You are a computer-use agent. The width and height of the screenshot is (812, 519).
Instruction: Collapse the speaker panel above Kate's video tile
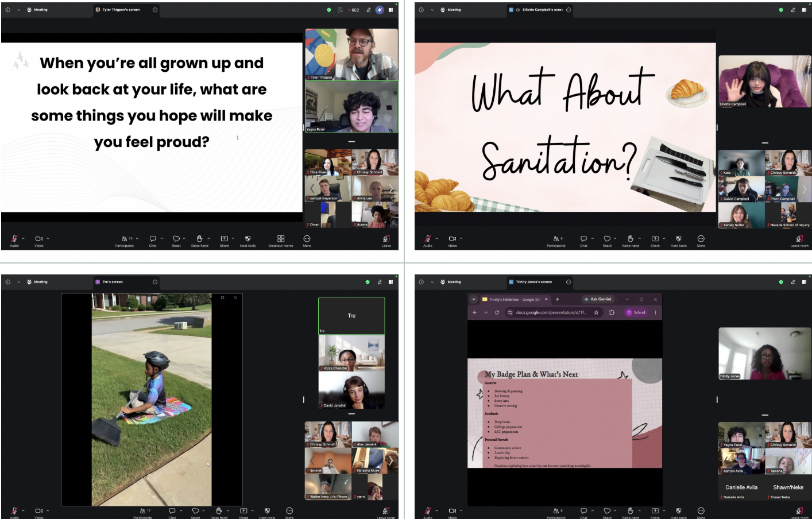(x=765, y=143)
